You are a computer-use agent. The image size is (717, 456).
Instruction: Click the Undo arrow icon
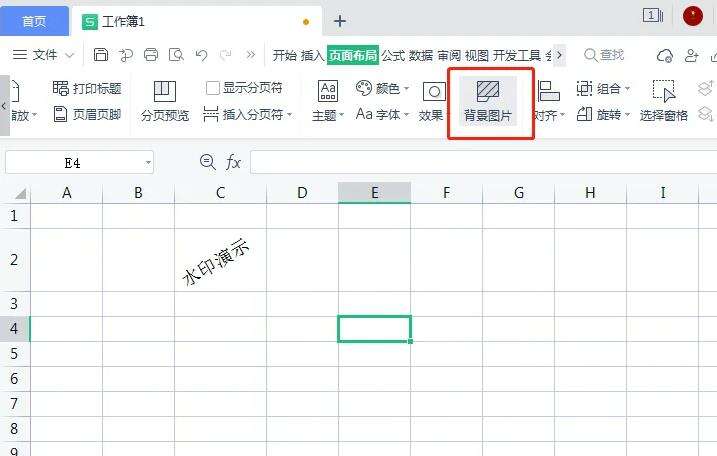click(201, 55)
